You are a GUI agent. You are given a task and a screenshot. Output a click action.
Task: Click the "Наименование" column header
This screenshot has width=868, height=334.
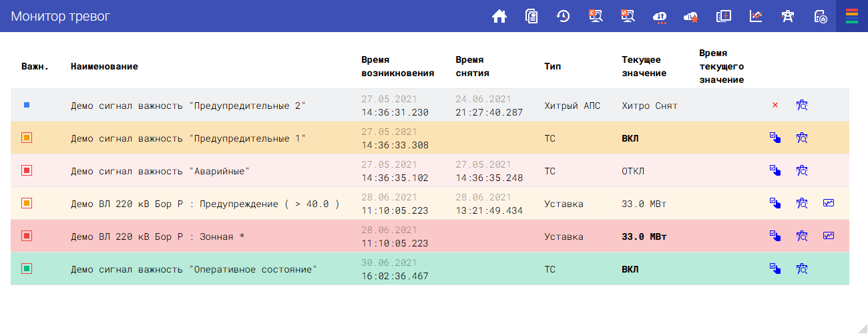[104, 67]
